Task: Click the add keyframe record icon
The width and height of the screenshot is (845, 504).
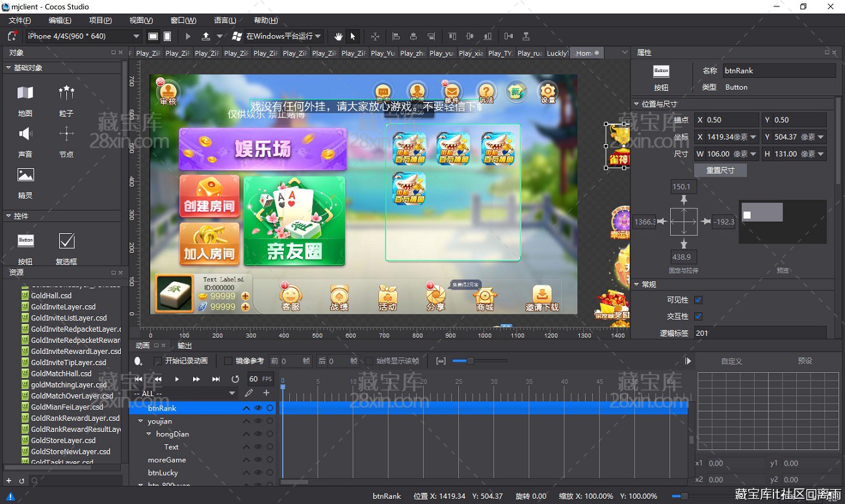Action: click(138, 361)
